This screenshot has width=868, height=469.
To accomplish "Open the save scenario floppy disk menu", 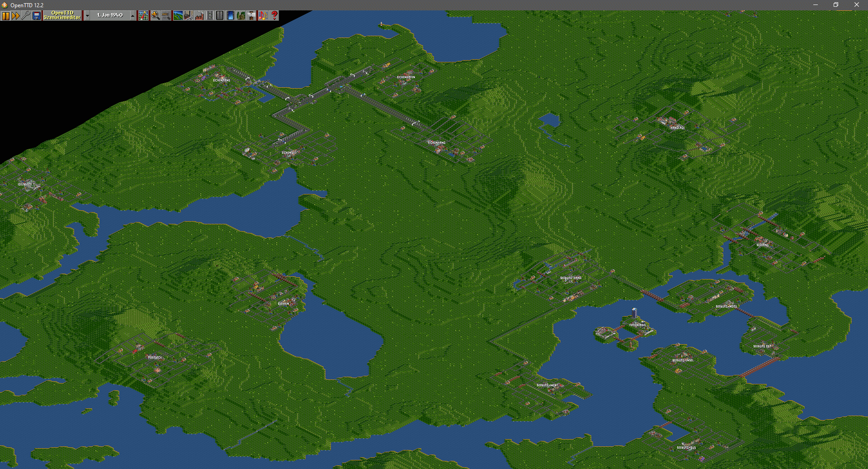I will [37, 16].
